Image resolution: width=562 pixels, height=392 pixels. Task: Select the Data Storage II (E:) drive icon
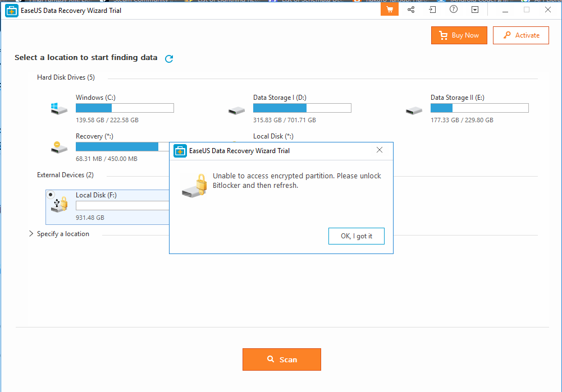[x=414, y=110]
